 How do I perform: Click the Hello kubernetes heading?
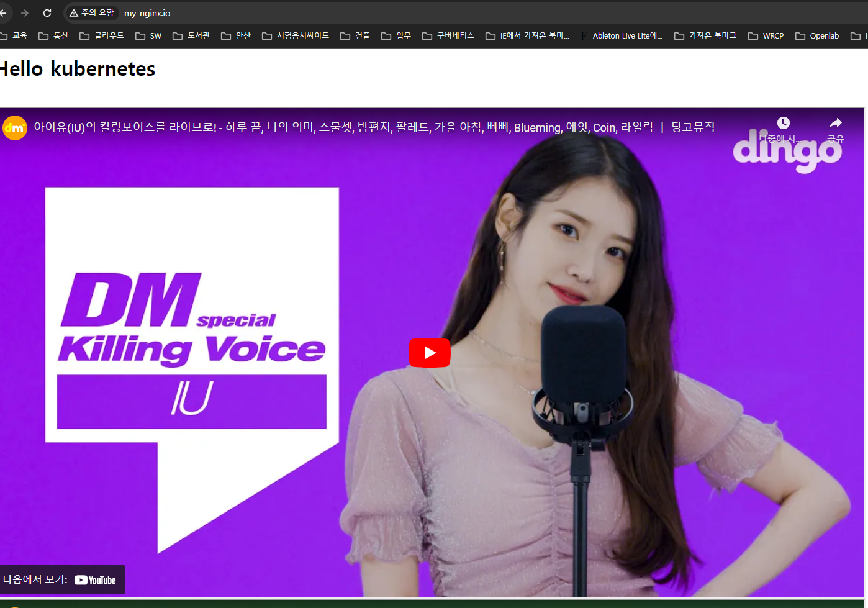click(78, 69)
